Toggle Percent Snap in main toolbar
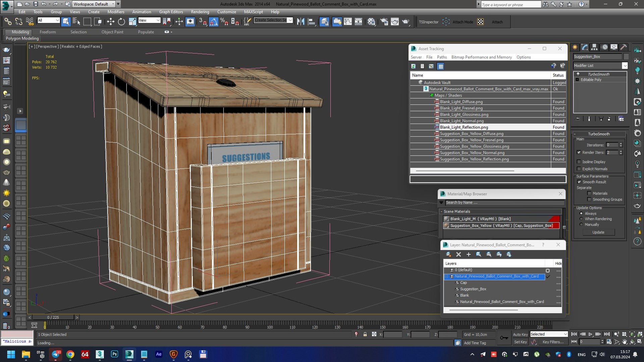 (224, 22)
